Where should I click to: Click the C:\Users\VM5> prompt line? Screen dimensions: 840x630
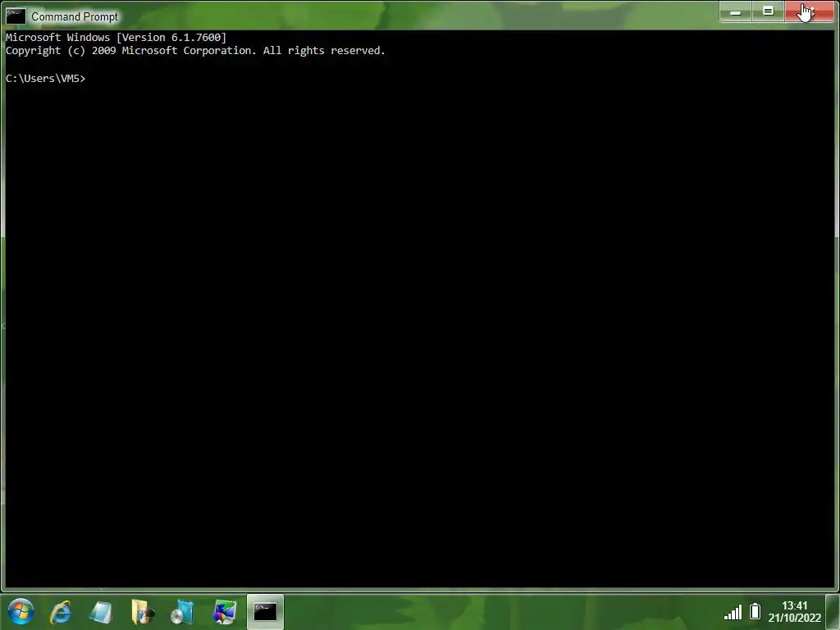[46, 78]
